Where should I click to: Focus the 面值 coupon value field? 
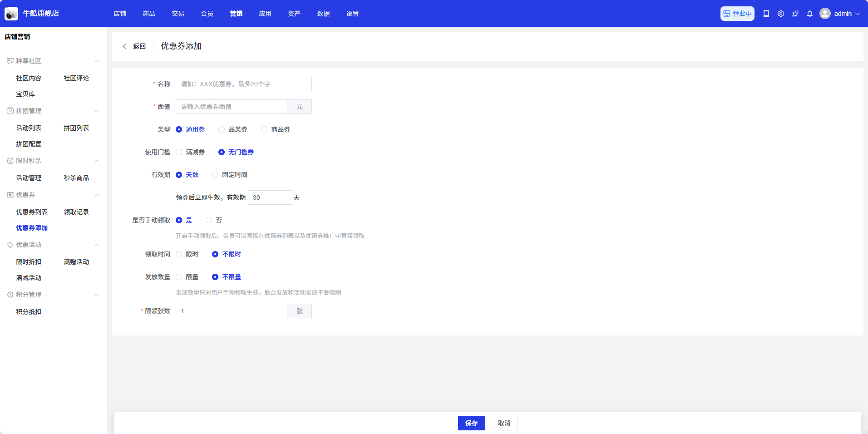point(232,107)
